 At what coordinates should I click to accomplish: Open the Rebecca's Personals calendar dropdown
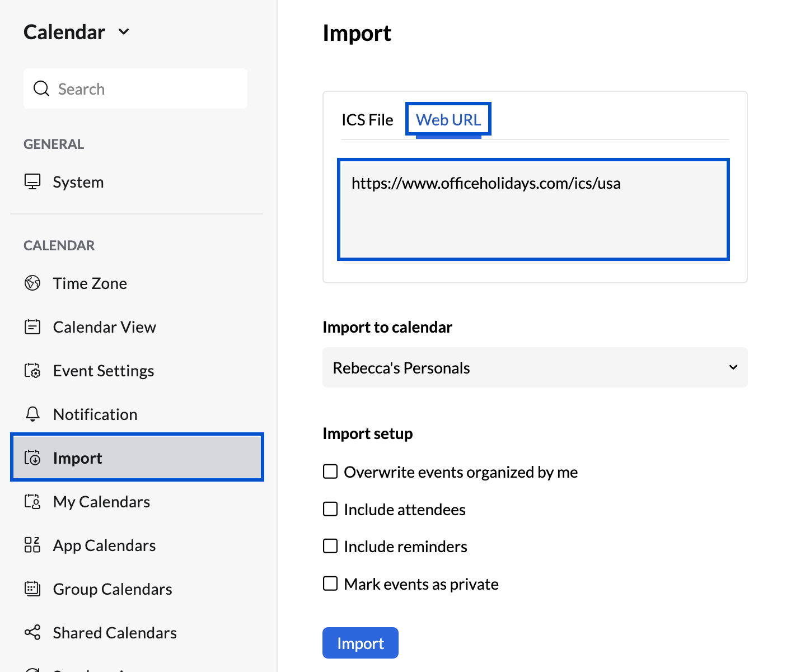tap(534, 367)
